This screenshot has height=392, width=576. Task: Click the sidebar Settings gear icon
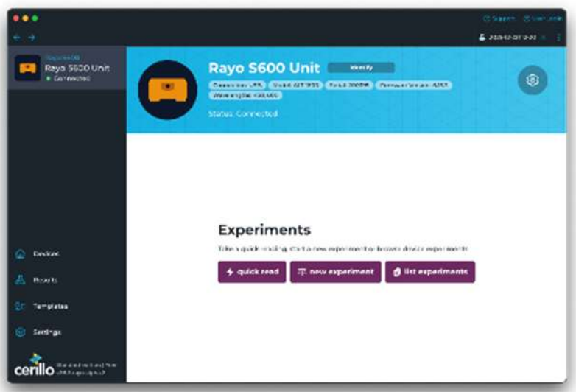[20, 332]
